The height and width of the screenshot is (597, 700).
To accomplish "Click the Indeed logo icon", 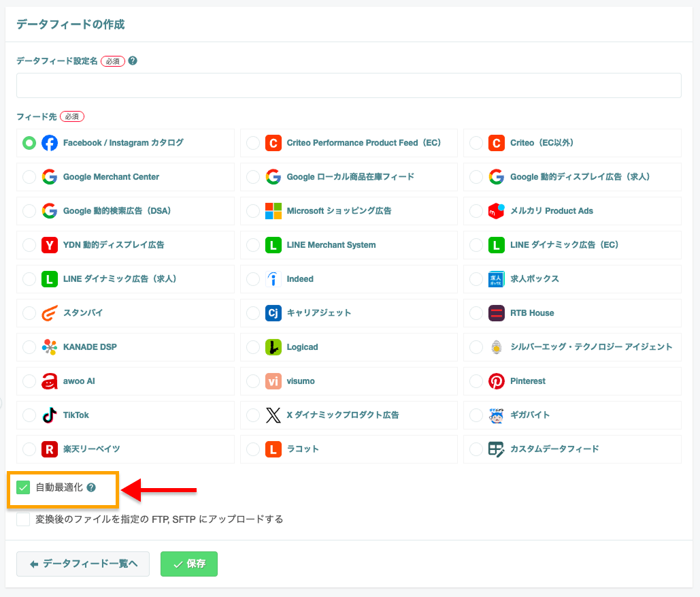I will tap(273, 279).
